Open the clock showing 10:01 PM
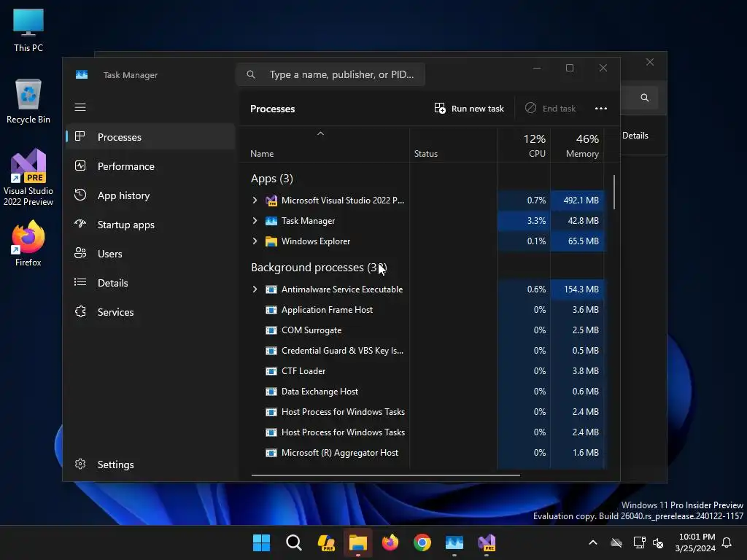 (x=695, y=542)
